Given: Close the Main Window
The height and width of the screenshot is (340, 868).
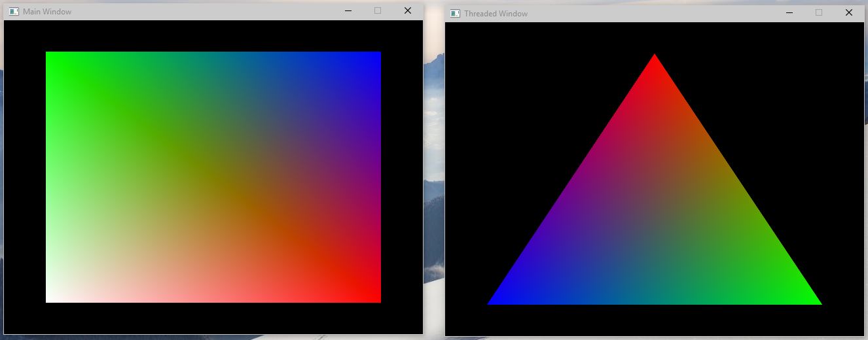Looking at the screenshot, I should (407, 11).
